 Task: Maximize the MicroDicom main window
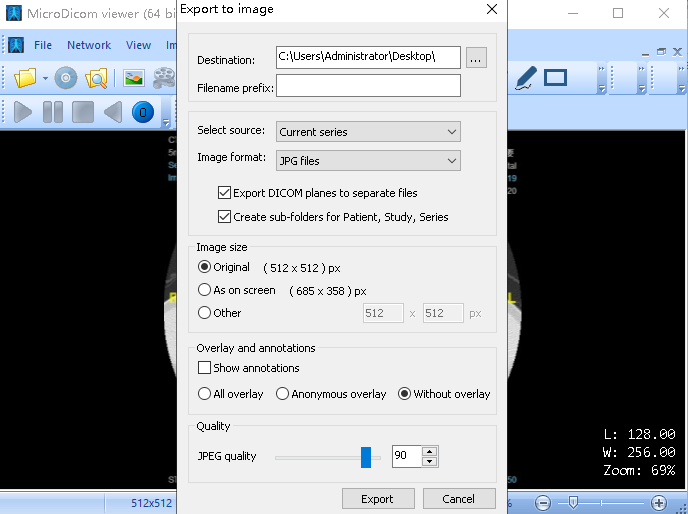[618, 13]
